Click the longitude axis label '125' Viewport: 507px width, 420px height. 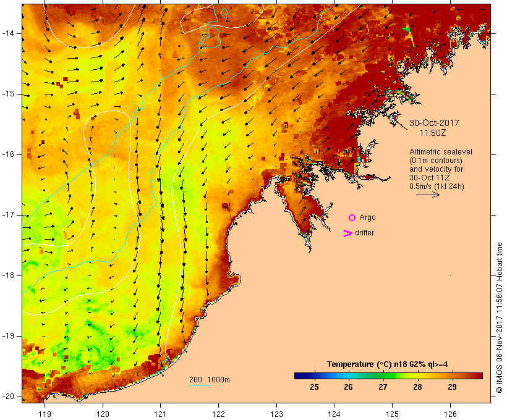(x=393, y=414)
